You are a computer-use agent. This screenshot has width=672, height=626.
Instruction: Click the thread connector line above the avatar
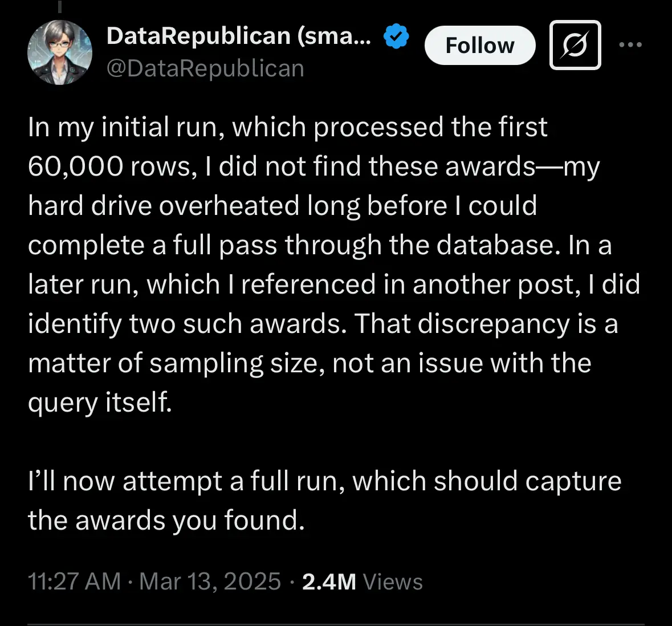pos(59,6)
